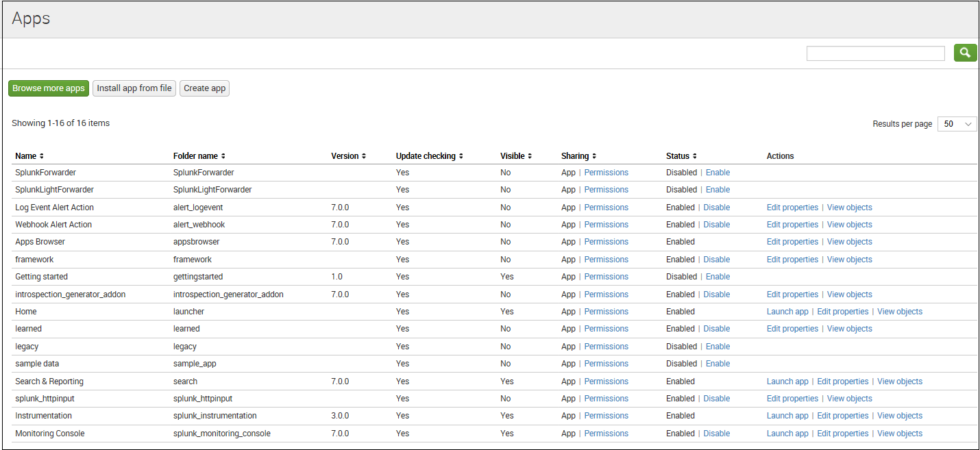Open Permissions for SplunkLightForwarder
980x450 pixels.
(606, 190)
